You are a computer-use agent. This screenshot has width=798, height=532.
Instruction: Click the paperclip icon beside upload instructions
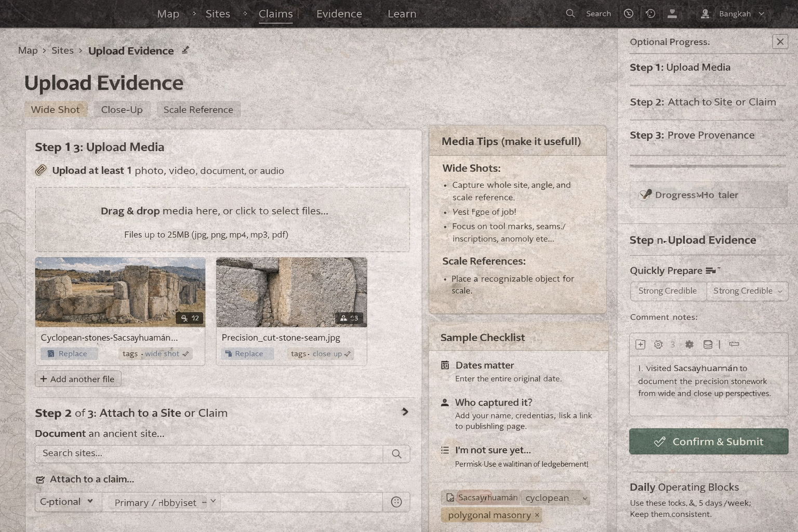pyautogui.click(x=41, y=170)
